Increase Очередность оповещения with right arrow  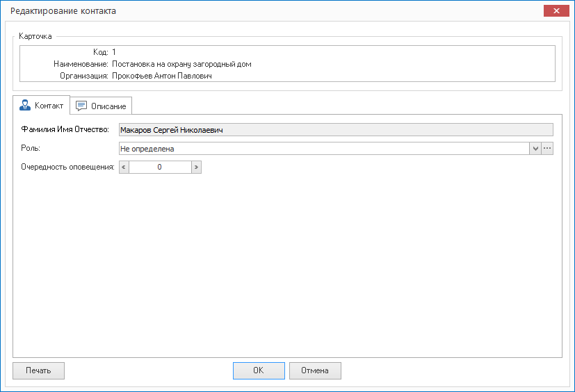(197, 168)
